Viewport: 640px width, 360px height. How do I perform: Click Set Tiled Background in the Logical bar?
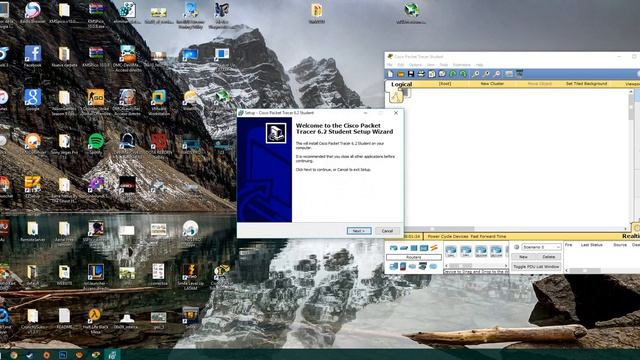(x=586, y=84)
